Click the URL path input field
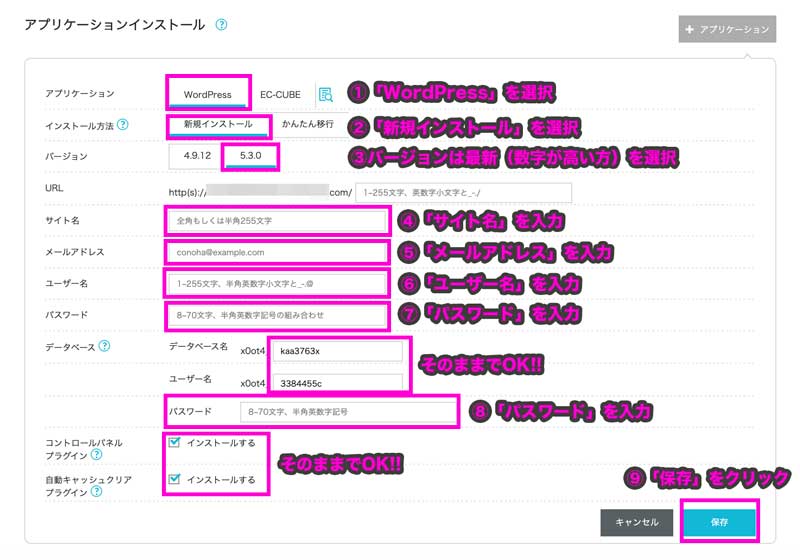800x560 pixels. point(463,193)
